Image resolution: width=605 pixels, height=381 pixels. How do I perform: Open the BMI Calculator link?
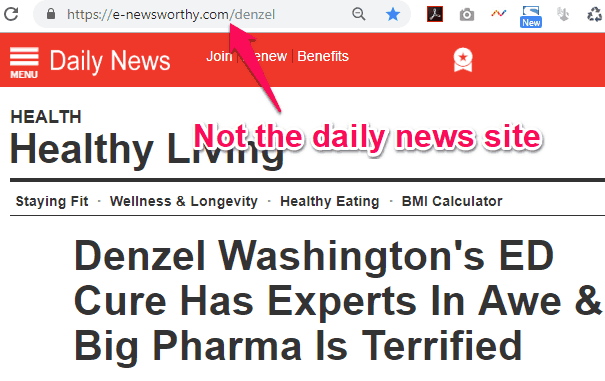(452, 202)
